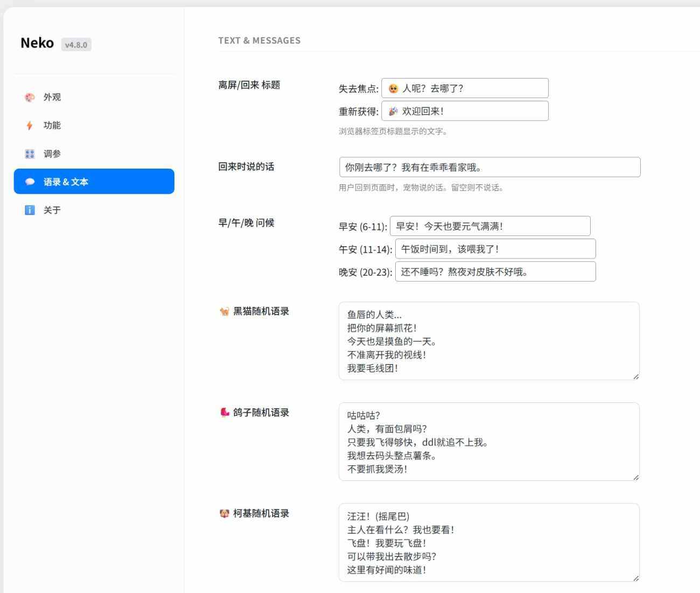Click the corgi icon beside 柯基随机语录
700x593 pixels.
pos(224,513)
